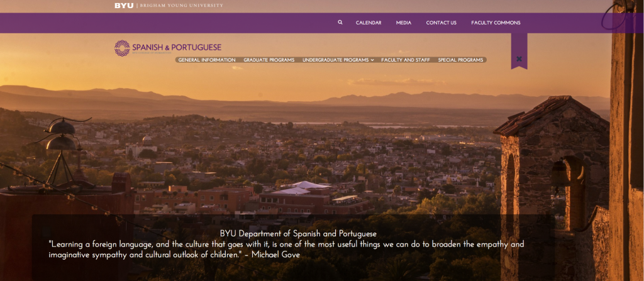Select the Graduate Programs menu item
644x281 pixels.
coord(269,60)
